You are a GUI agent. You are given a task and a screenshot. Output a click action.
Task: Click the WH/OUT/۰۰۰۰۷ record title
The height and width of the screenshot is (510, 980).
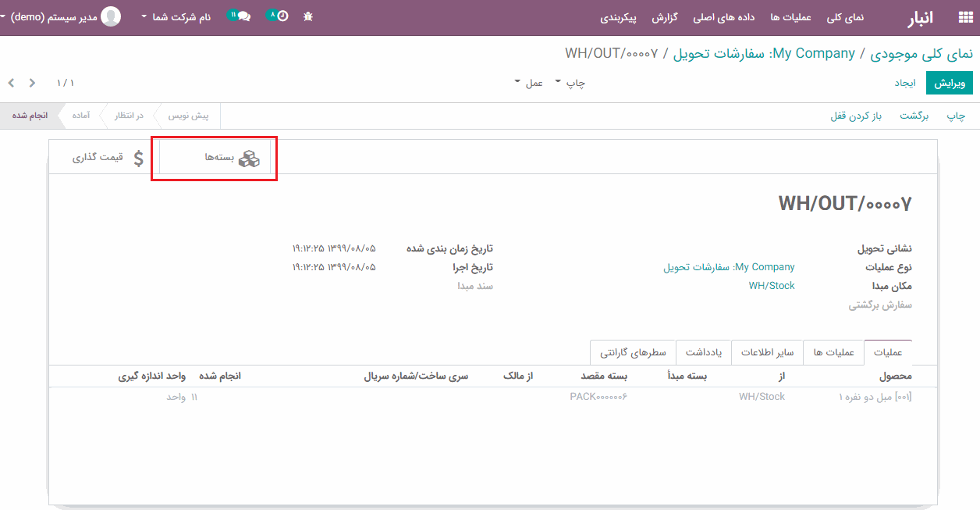tap(845, 204)
